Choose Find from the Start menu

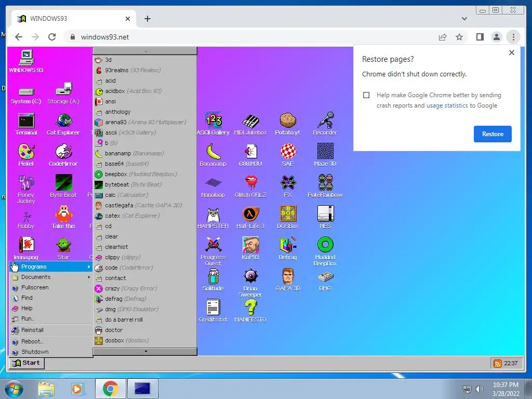tap(51, 298)
